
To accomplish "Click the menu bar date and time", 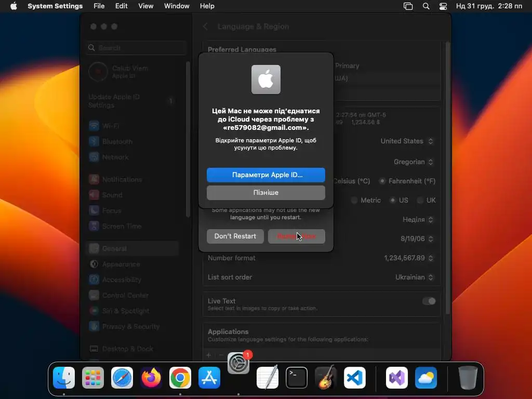I will tap(489, 6).
